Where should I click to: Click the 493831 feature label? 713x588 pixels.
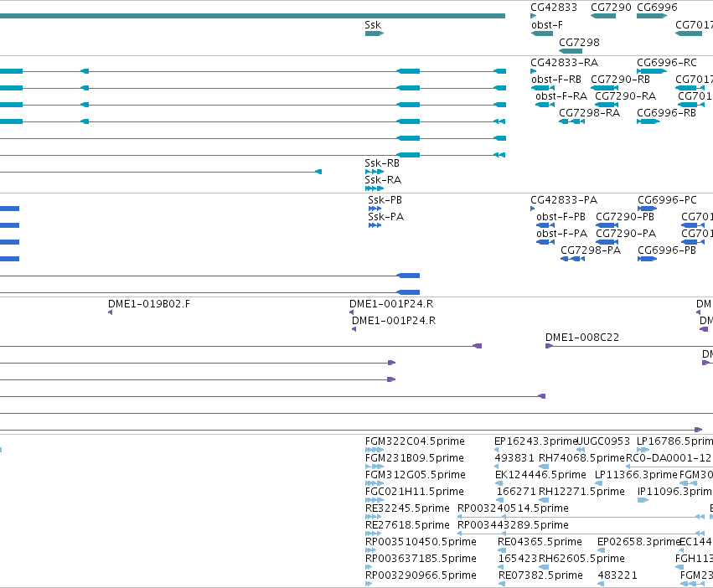(514, 458)
